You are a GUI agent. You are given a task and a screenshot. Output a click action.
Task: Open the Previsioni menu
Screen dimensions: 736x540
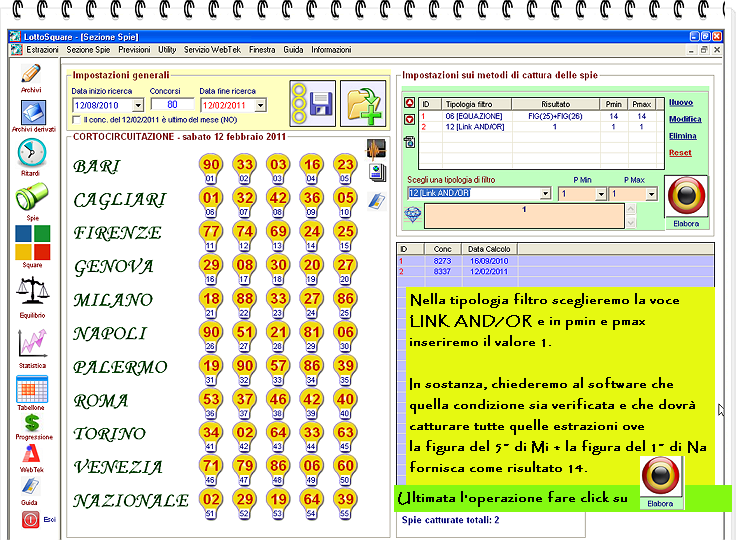click(134, 50)
